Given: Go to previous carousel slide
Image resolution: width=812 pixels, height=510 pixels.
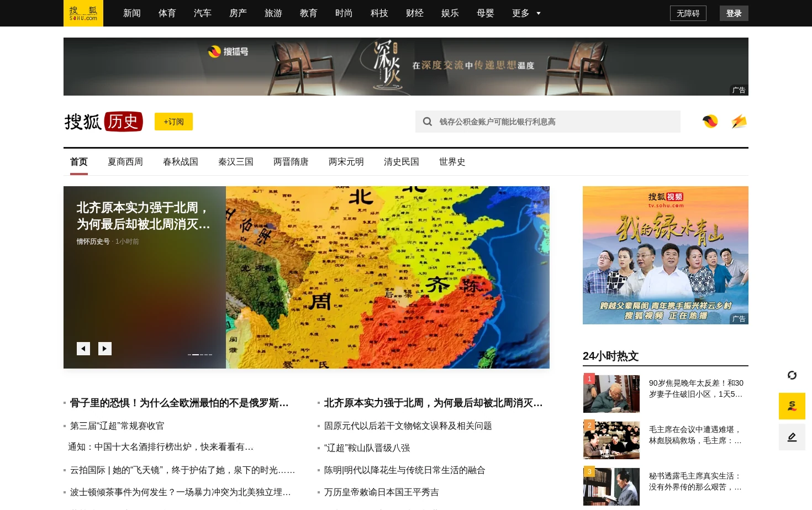Looking at the screenshot, I should (x=83, y=349).
